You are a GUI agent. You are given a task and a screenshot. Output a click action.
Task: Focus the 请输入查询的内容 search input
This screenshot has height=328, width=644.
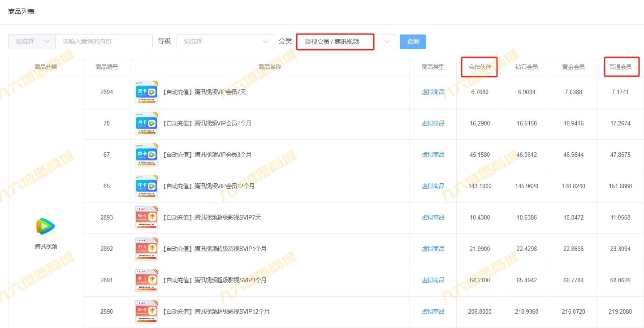coord(104,41)
